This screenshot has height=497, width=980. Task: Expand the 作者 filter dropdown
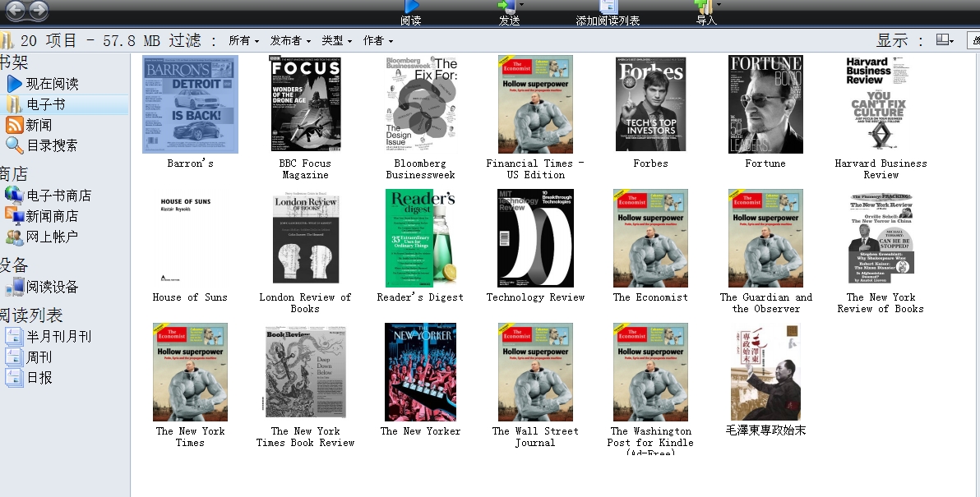click(x=377, y=40)
